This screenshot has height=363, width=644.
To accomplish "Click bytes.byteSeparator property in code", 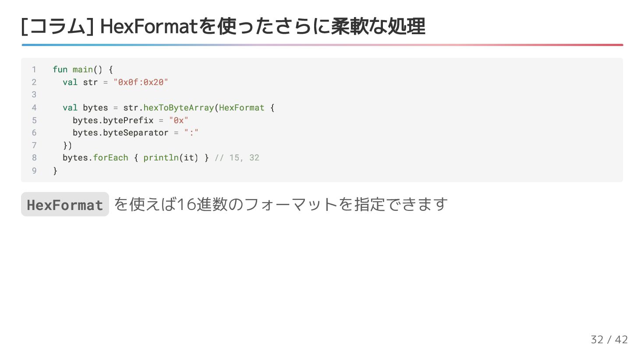I will (x=120, y=132).
